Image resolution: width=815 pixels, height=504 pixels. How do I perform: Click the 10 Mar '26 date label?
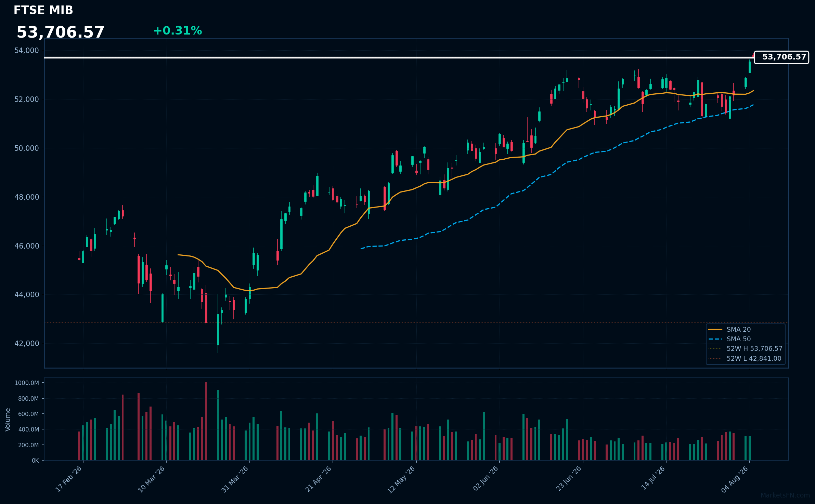152,479
